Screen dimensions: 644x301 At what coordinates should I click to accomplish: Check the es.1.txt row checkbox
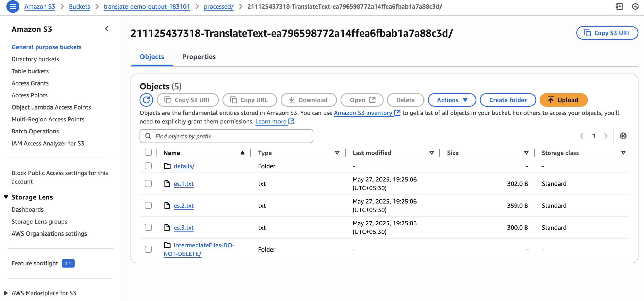point(148,184)
